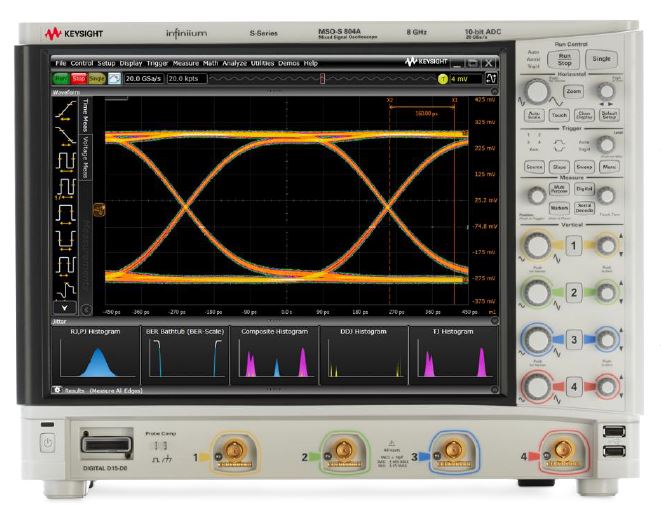Collapse the Results pane corner button

point(494,390)
